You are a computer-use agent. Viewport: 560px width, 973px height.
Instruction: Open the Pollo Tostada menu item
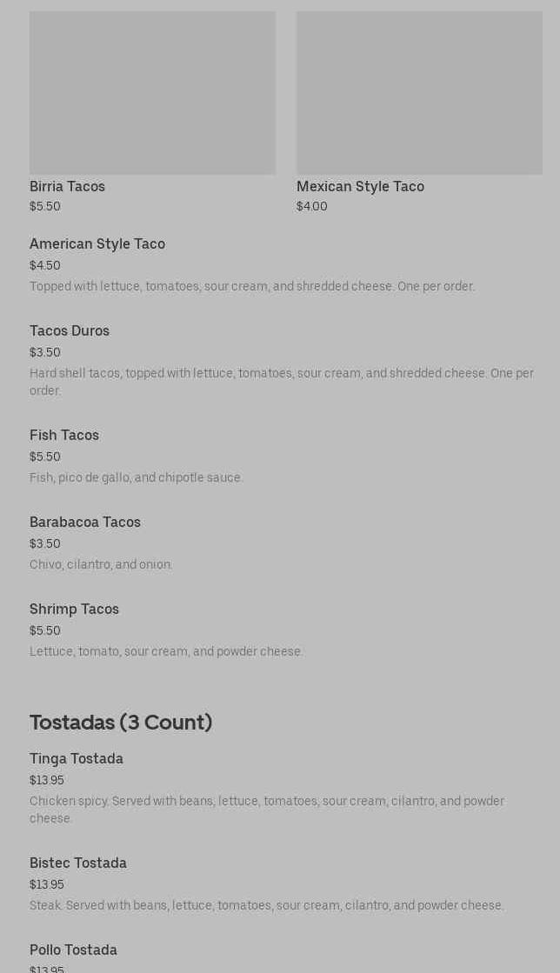pos(73,950)
